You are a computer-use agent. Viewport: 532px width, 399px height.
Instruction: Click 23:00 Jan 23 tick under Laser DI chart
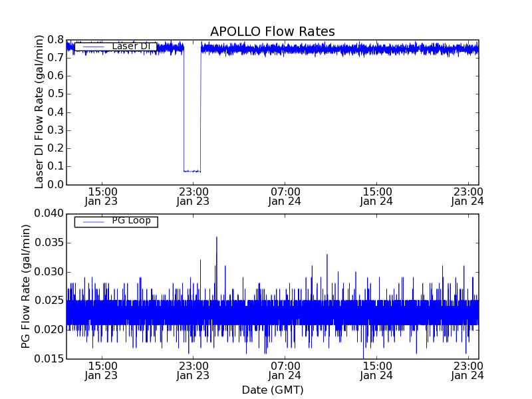[x=193, y=196]
